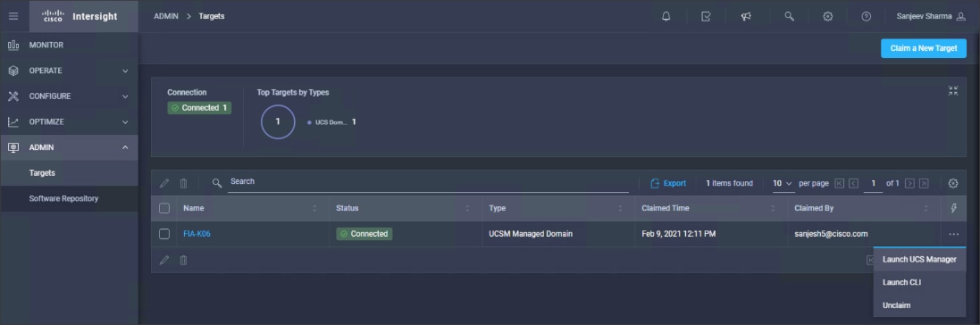The height and width of the screenshot is (325, 980).
Task: Sort by Name column
Action: tap(314, 208)
